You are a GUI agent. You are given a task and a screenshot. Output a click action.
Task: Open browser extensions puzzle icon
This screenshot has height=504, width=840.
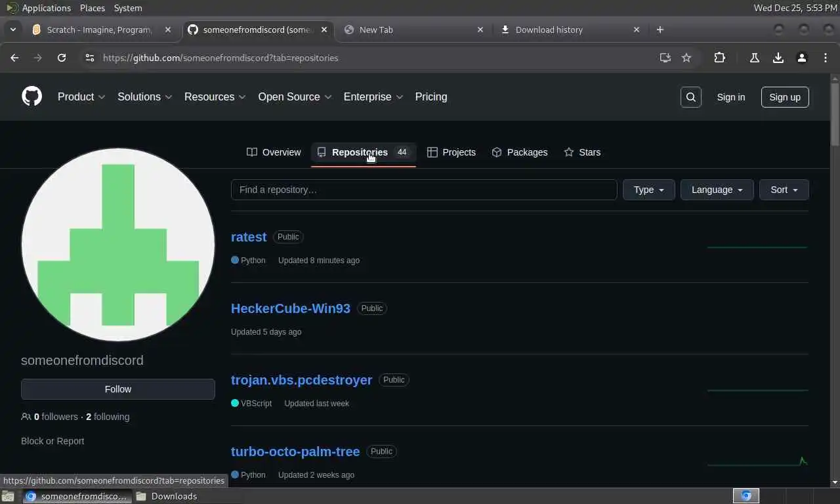[720, 58]
